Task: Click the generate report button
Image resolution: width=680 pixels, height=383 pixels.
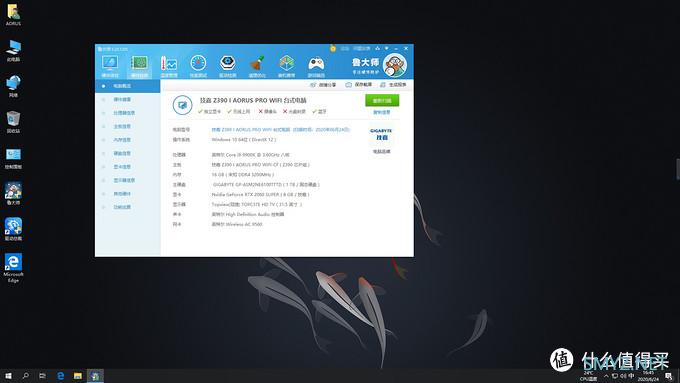Action: (x=393, y=85)
